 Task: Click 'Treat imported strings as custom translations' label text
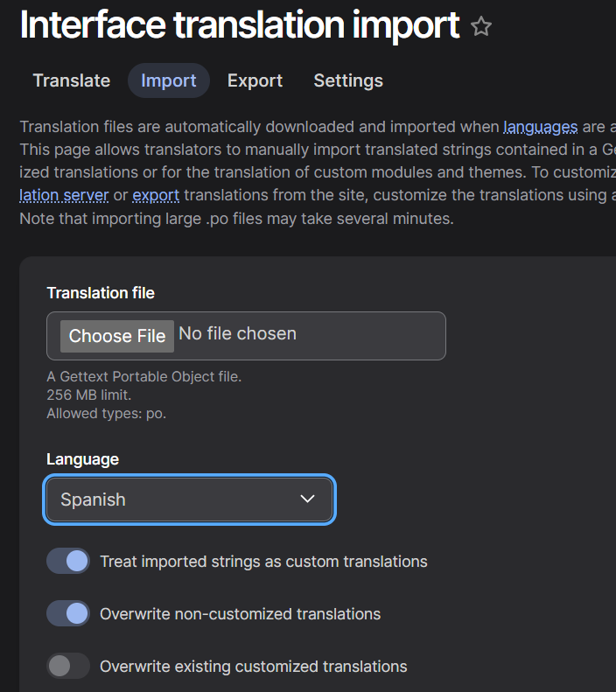[x=263, y=562]
